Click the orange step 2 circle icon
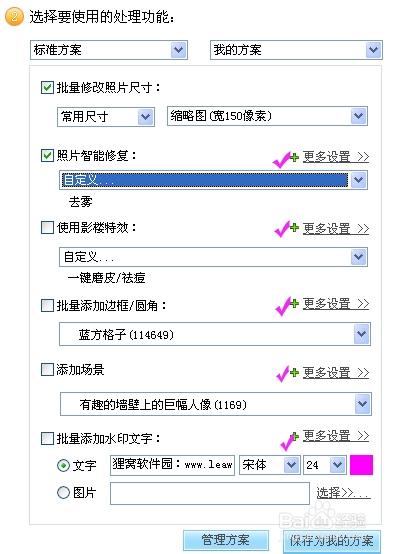 tap(14, 17)
